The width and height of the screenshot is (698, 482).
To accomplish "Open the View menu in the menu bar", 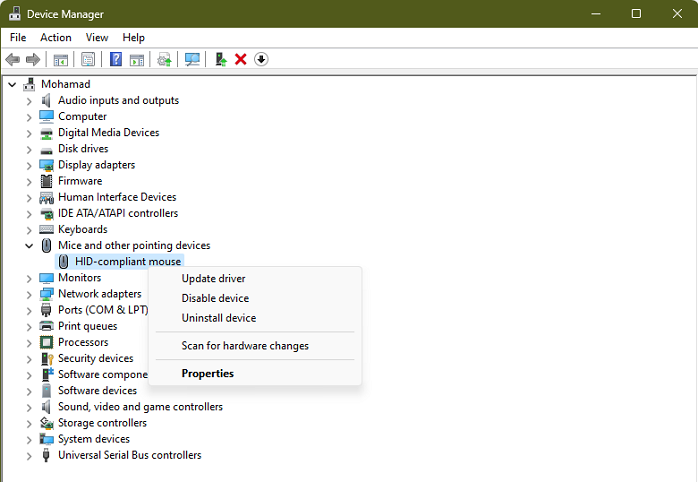I will coord(97,38).
